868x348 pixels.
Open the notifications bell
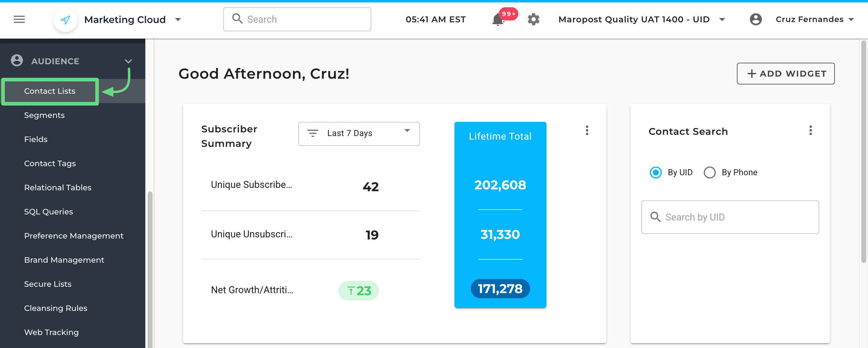click(x=498, y=20)
